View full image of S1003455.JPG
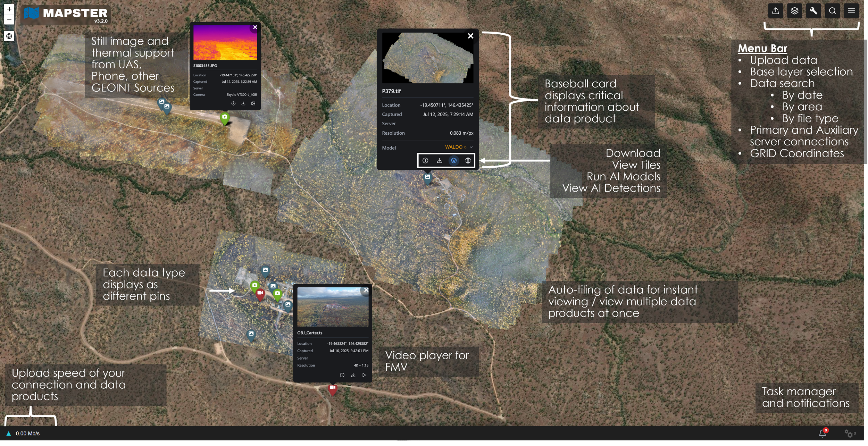This screenshot has height=446, width=868. point(253,103)
